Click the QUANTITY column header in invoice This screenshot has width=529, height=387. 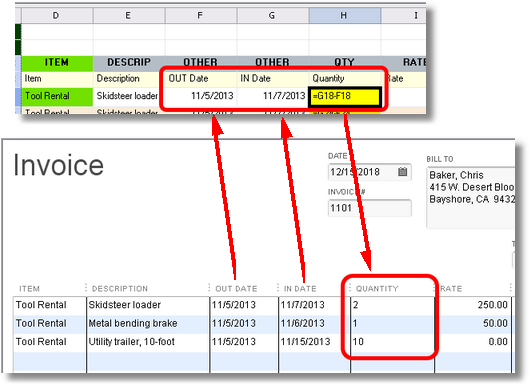click(x=377, y=289)
